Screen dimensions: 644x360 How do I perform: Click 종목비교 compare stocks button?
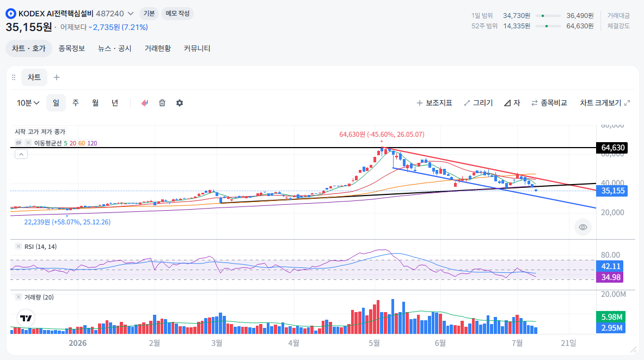point(549,103)
